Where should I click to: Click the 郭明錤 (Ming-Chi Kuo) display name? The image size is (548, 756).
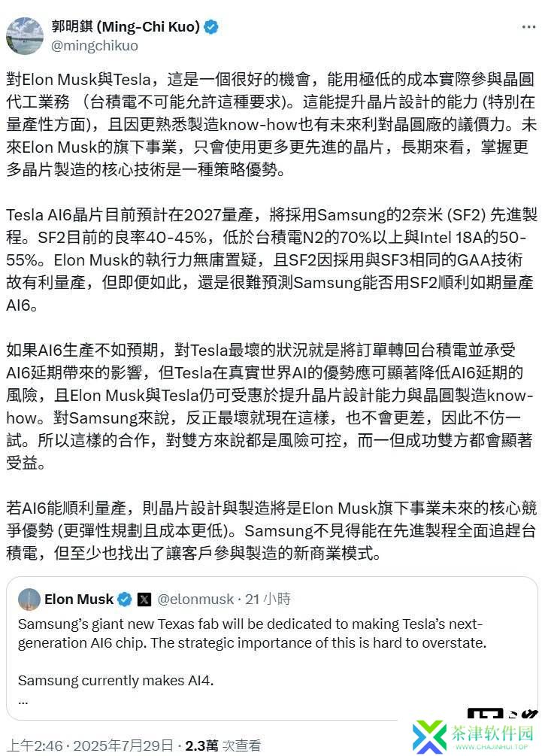pyautogui.click(x=126, y=26)
